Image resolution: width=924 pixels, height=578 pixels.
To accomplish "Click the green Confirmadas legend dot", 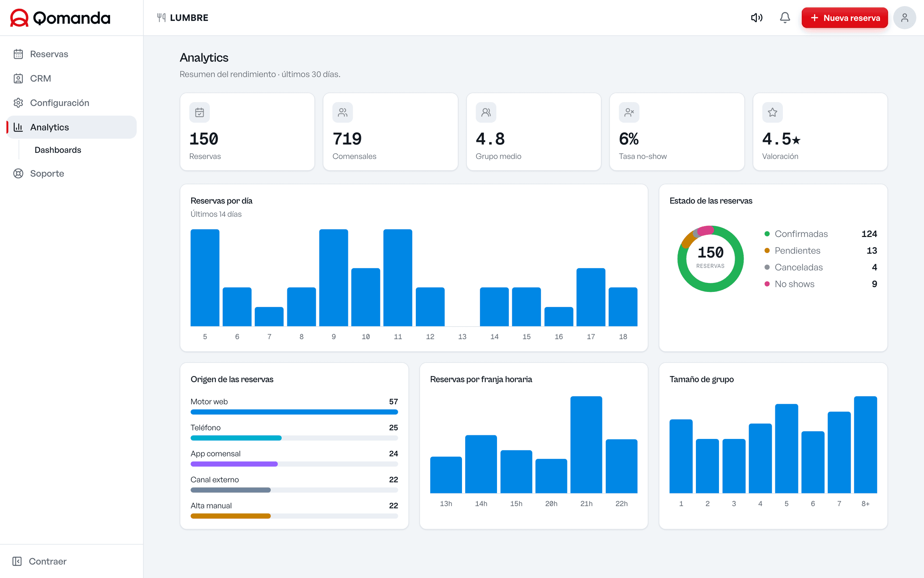I will pos(767,234).
